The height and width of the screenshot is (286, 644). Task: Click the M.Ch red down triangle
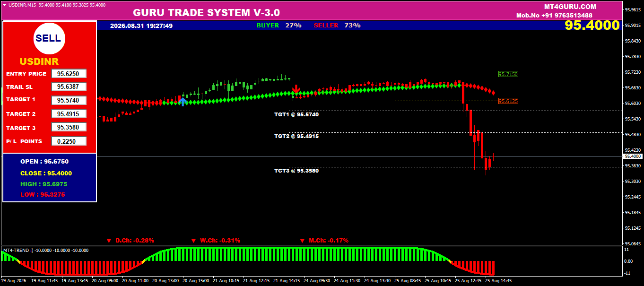click(x=303, y=241)
